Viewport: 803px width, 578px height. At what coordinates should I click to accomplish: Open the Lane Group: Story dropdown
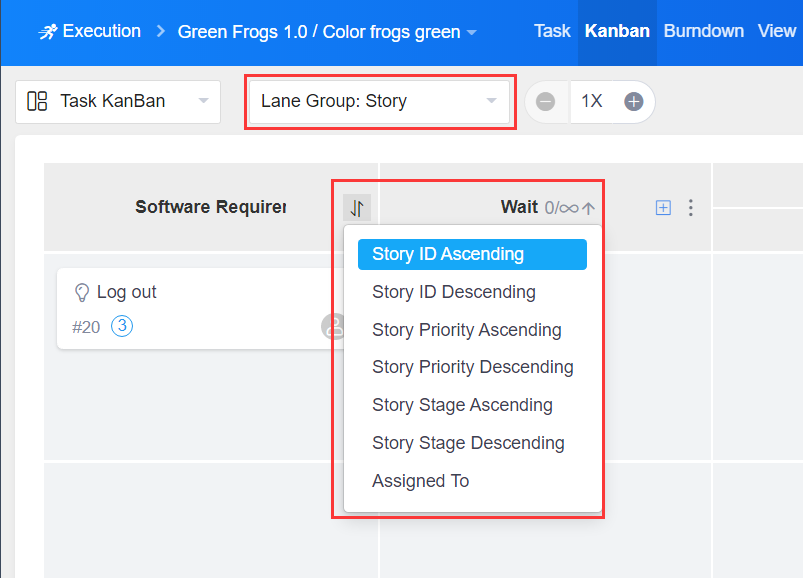point(379,101)
